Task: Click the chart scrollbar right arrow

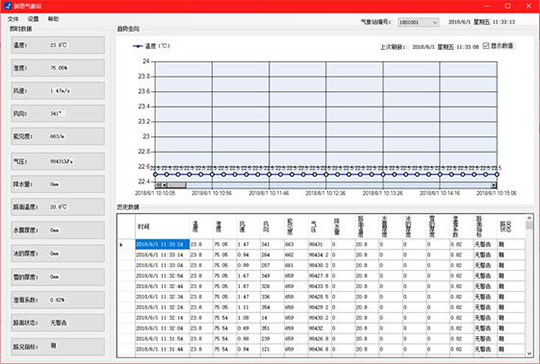Action: 494,185
